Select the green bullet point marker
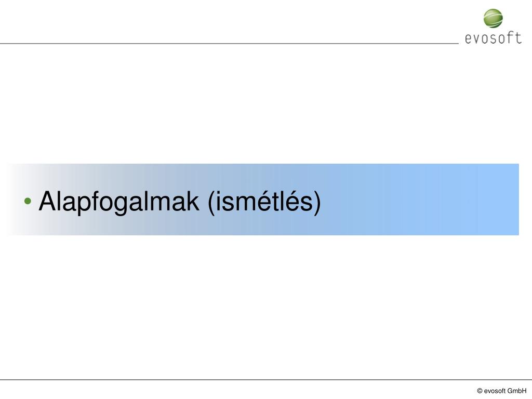 [28, 201]
